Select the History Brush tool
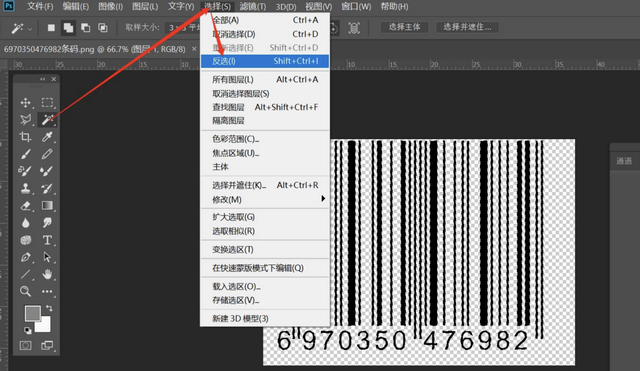The width and height of the screenshot is (640, 371). click(47, 188)
